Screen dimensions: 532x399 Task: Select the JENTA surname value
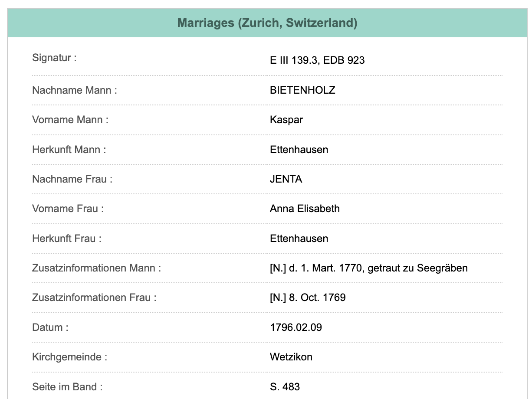[x=286, y=179]
